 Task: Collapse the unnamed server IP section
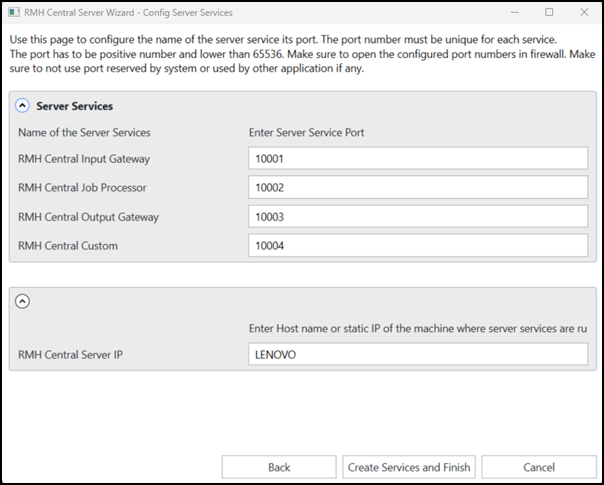coord(22,301)
